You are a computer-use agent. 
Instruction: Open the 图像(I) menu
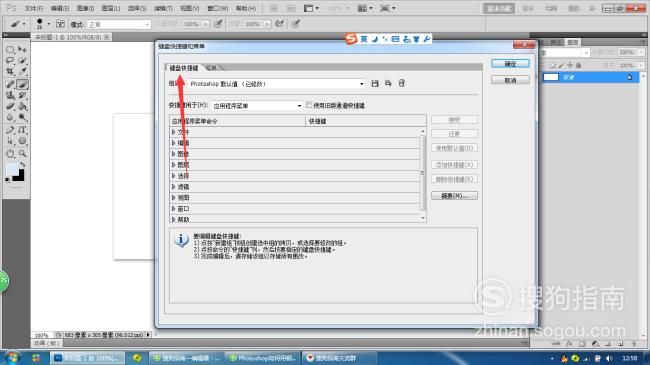tap(85, 8)
